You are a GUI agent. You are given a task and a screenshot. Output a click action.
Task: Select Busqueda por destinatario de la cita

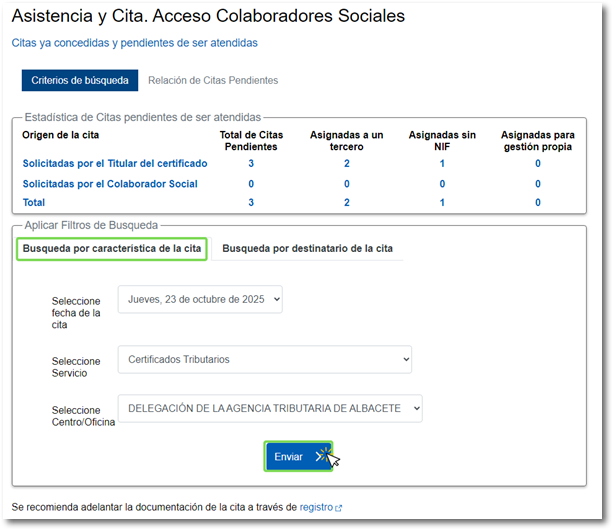click(x=308, y=249)
